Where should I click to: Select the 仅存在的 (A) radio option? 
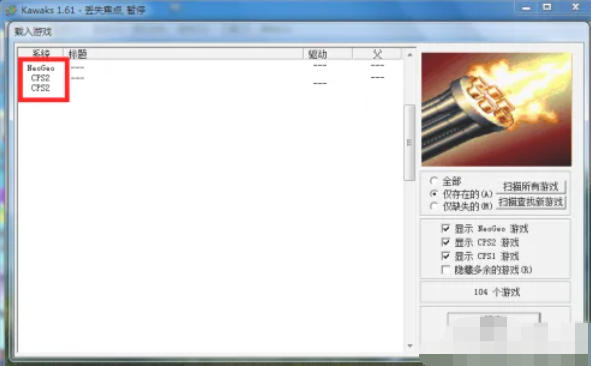(x=434, y=194)
